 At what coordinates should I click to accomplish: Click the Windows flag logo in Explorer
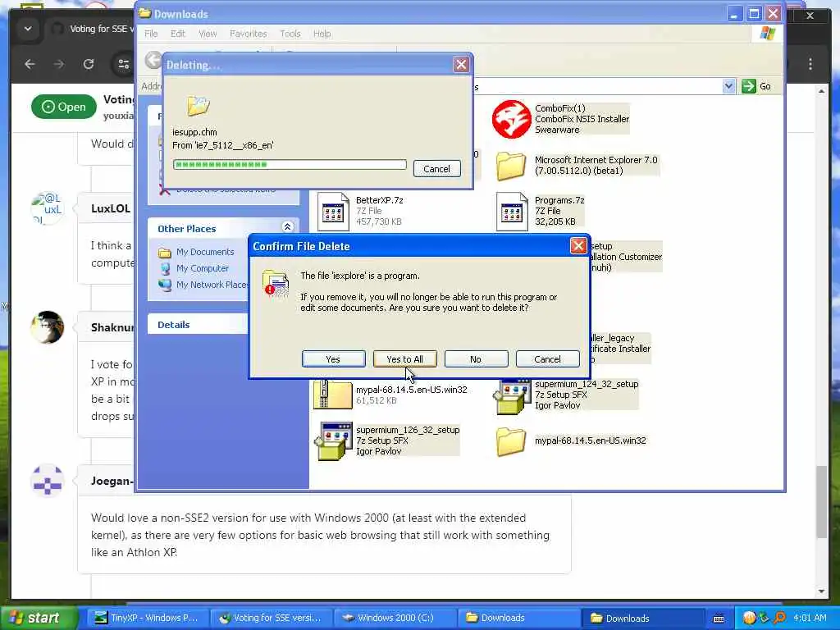tap(767, 33)
